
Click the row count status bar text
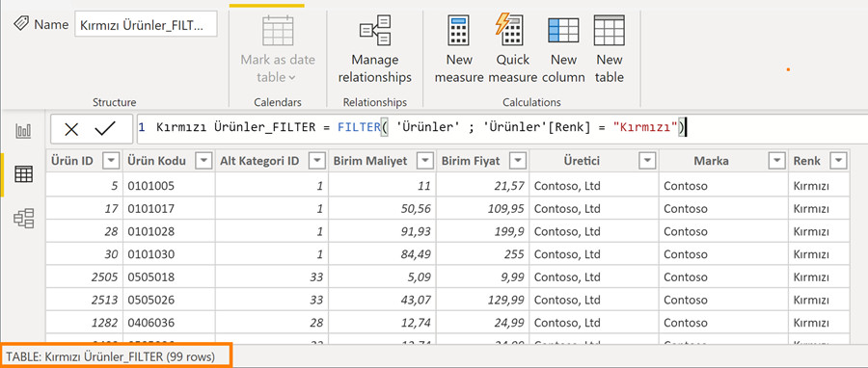111,356
